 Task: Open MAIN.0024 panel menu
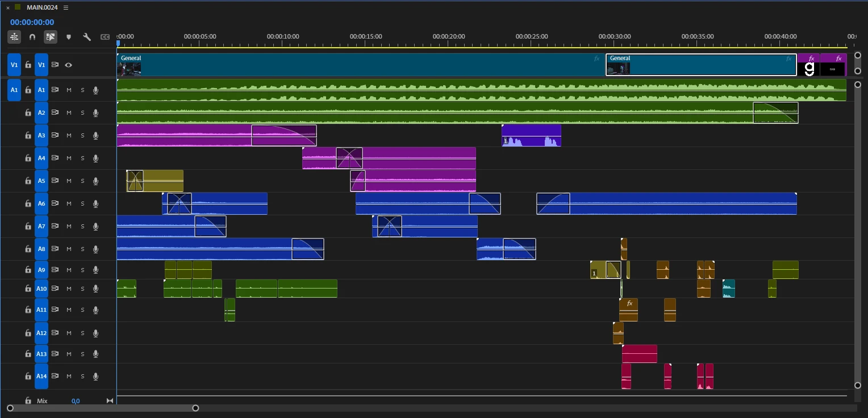pyautogui.click(x=66, y=8)
